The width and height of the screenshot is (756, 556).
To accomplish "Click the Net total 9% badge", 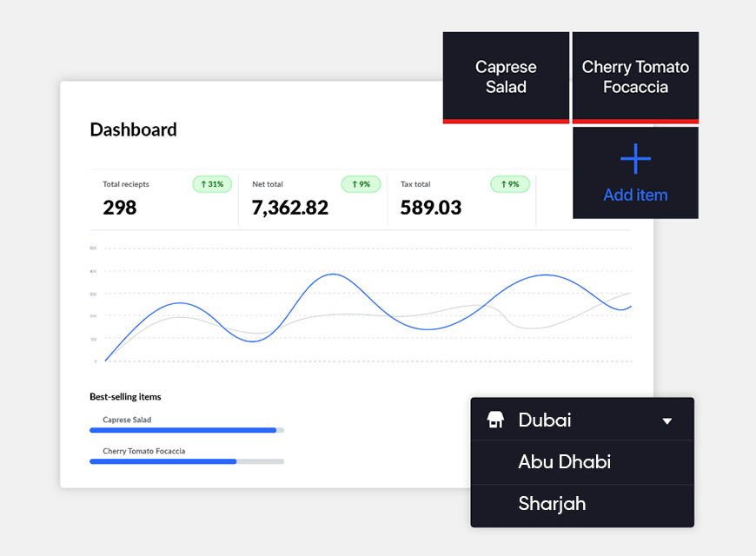I will [361, 184].
